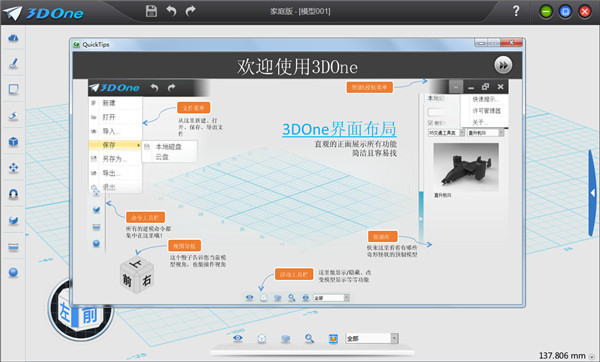This screenshot has height=362, width=600.
Task: Toggle the eye visibility icon in bottom toolbar
Action: [x=238, y=338]
